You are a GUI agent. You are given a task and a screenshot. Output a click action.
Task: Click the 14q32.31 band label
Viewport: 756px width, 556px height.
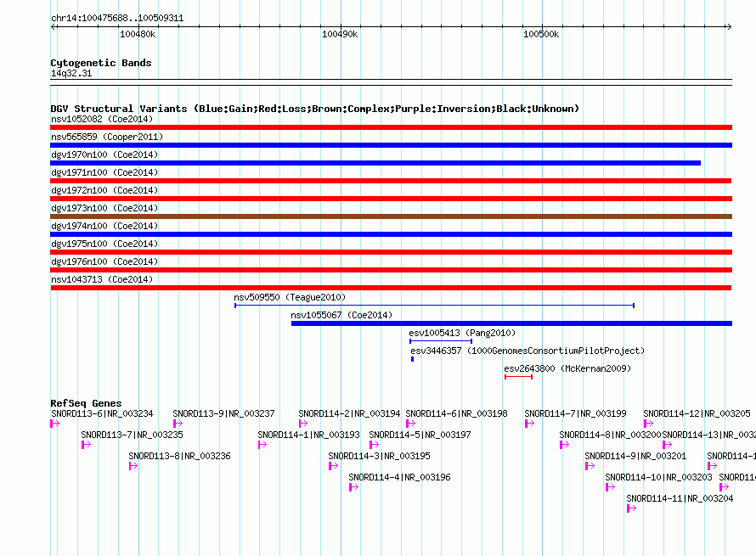(71, 73)
